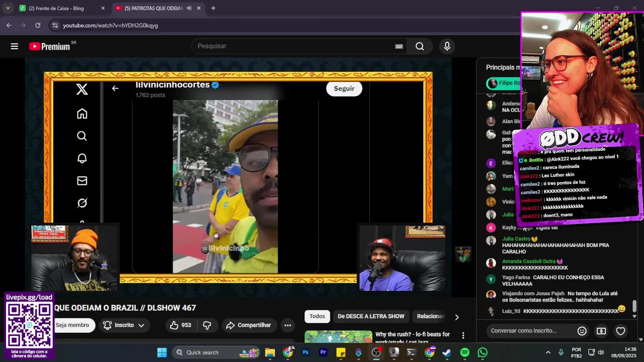Screen dimensions: 644x362
Task: Open the Inscrito notification bell dropdown
Action: 124,325
